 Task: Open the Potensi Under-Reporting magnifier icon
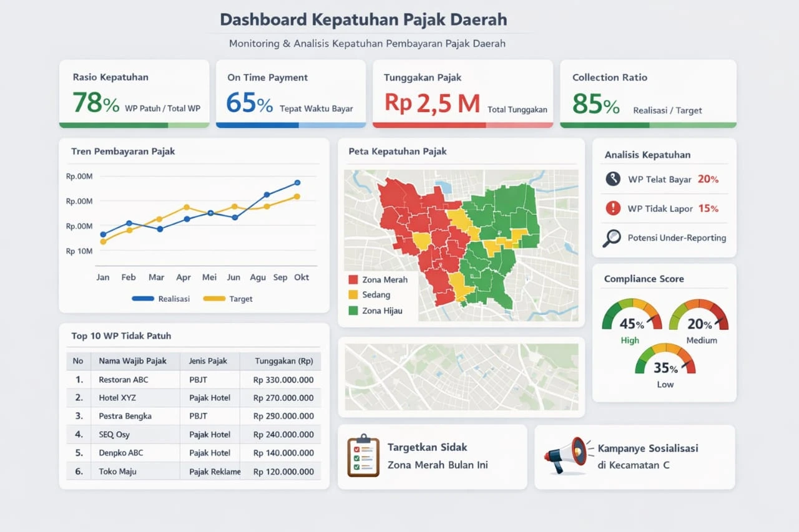(613, 238)
